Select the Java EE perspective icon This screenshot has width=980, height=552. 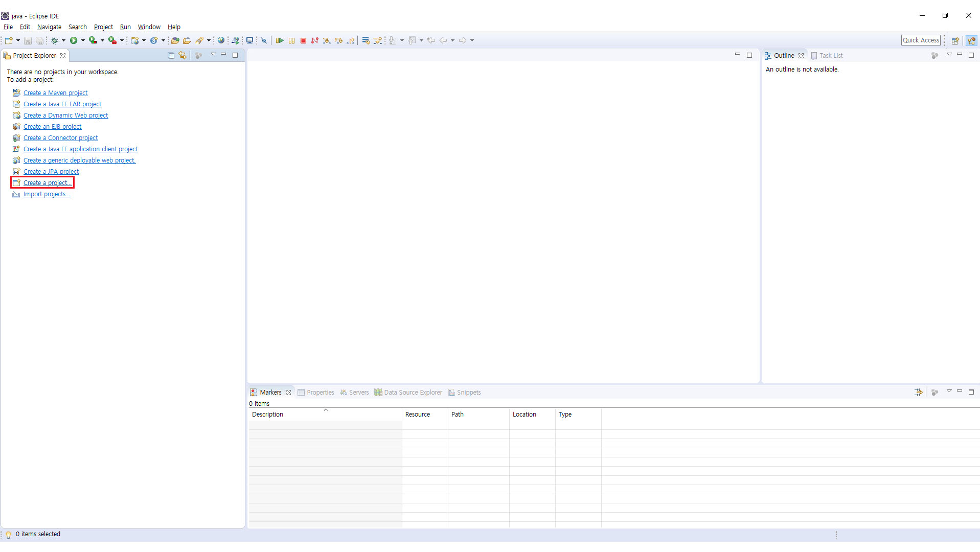(971, 40)
